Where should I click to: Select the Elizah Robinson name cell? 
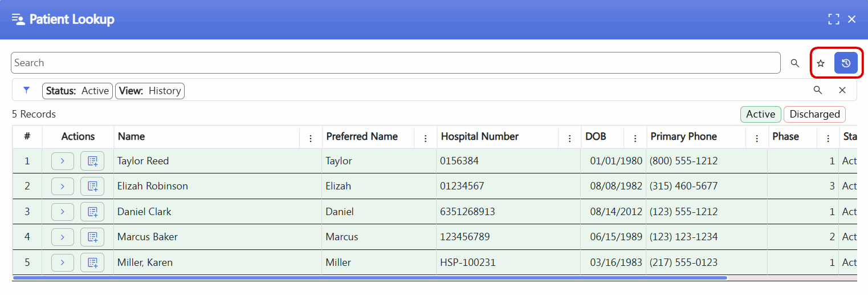pos(218,186)
